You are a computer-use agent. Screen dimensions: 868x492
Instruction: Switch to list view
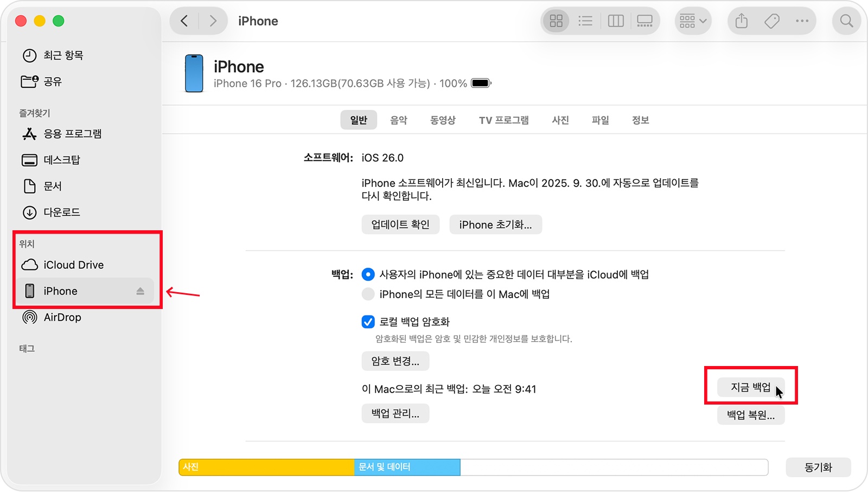click(x=585, y=21)
